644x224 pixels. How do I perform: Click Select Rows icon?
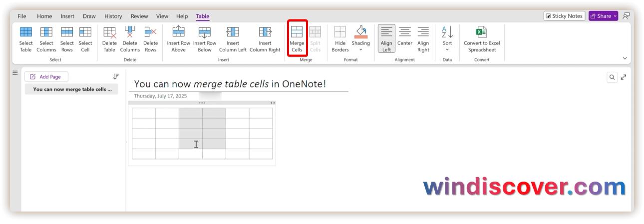67,32
